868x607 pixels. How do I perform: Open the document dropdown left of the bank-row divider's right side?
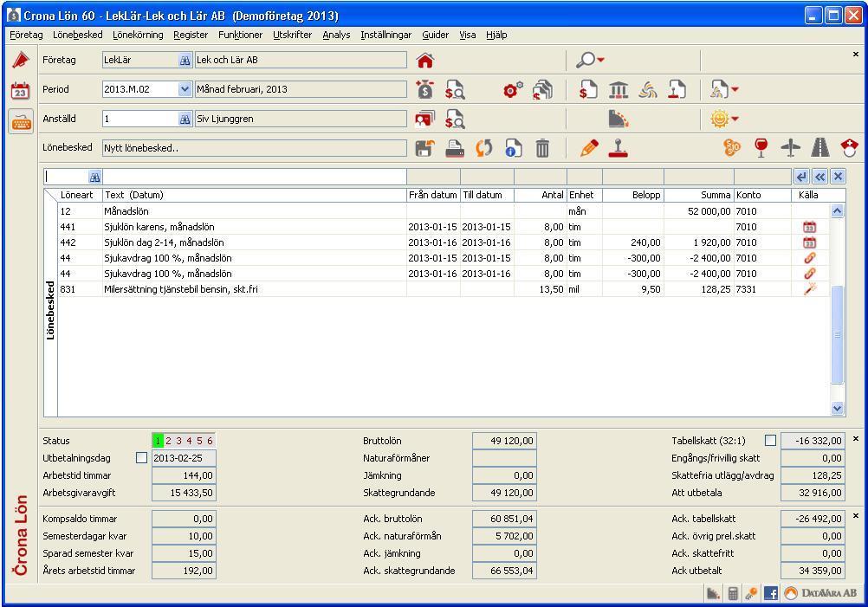coord(724,89)
